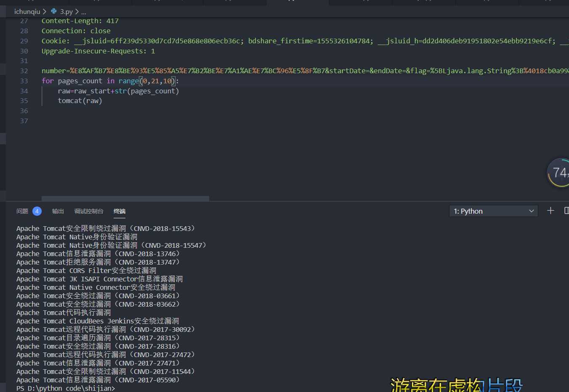Click the raw=raw_start+str(pages_count) line
This screenshot has height=392, width=569.
point(118,91)
